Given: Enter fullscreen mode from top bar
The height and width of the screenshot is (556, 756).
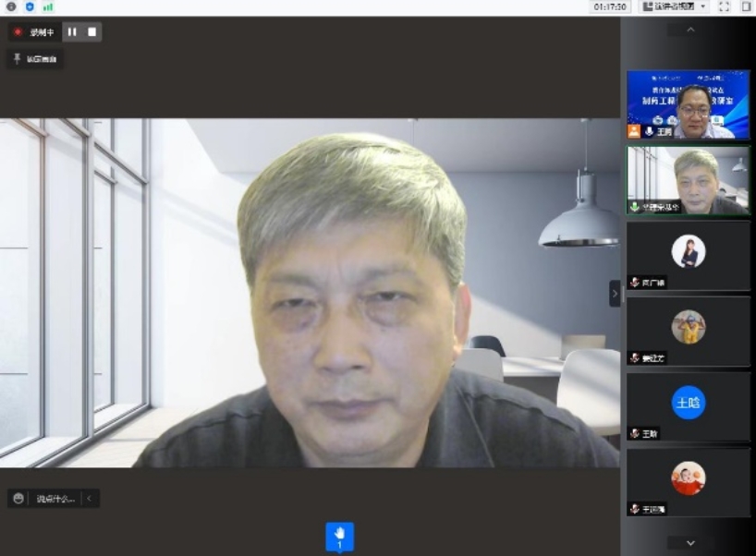Looking at the screenshot, I should pyautogui.click(x=724, y=6).
